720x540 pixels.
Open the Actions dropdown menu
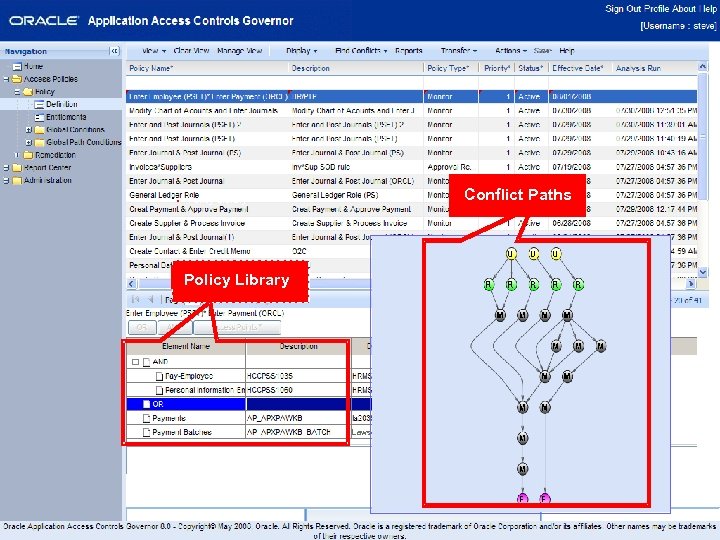[x=511, y=51]
